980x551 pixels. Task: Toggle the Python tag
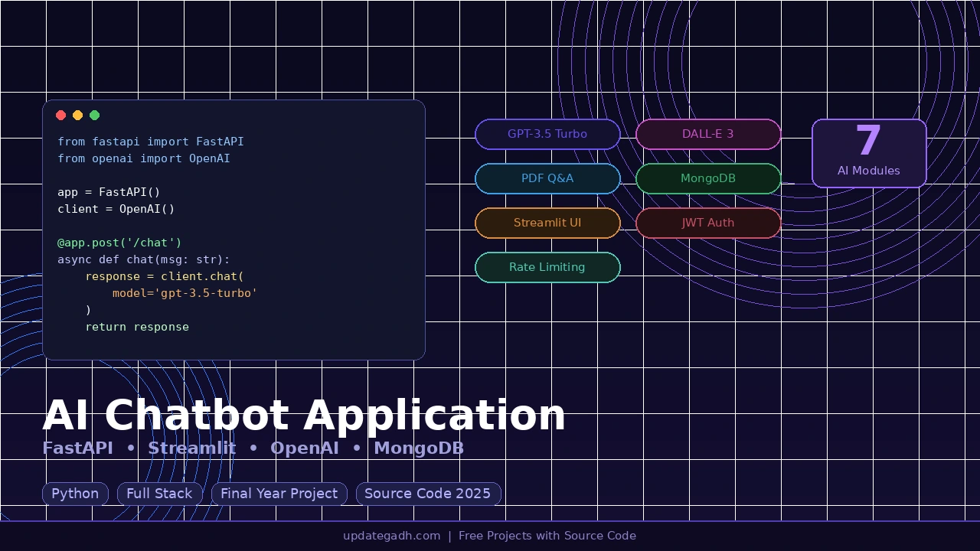[75, 494]
